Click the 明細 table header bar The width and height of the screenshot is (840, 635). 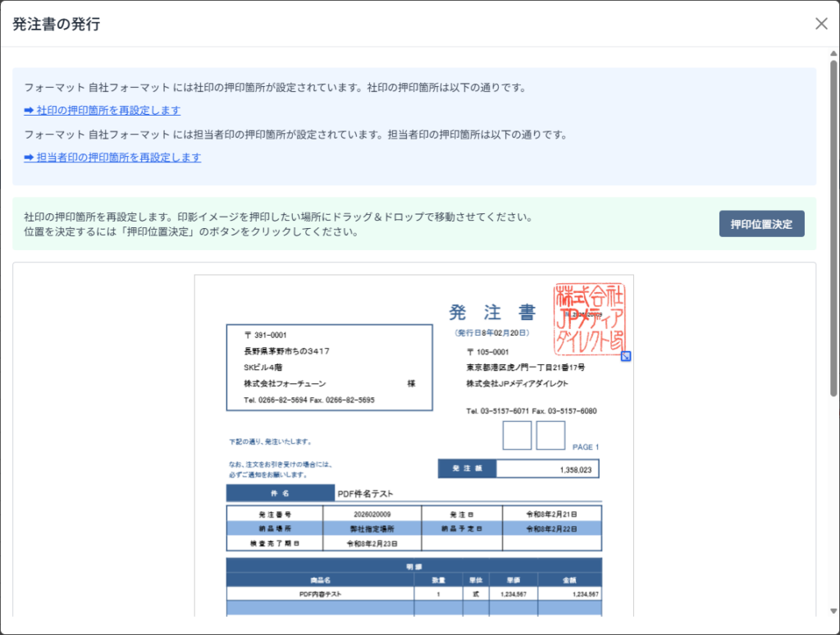[413, 565]
